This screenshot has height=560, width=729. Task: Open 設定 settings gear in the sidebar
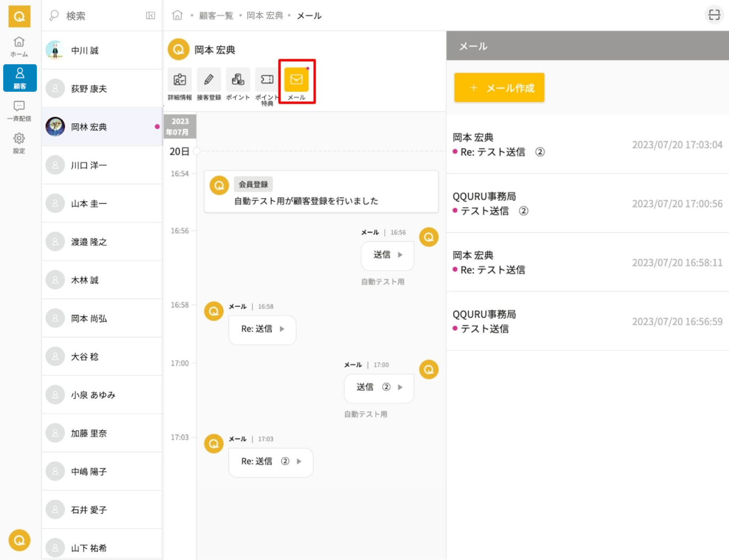(19, 143)
